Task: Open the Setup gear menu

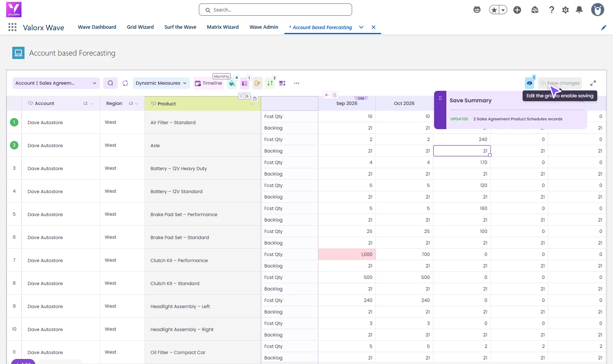Action: pos(565,10)
